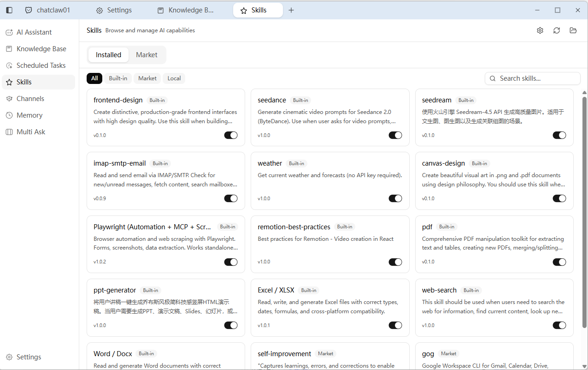Image resolution: width=588 pixels, height=370 pixels.
Task: Switch to the Market tab
Action: coord(147,55)
